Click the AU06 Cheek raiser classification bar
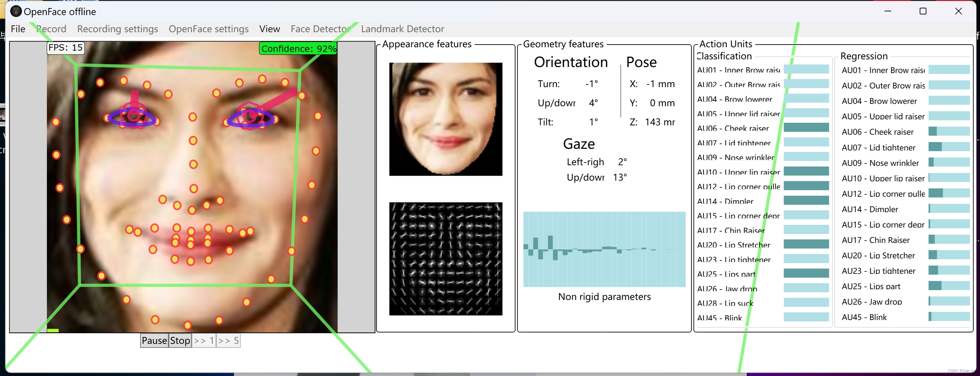980x376 pixels. click(806, 127)
